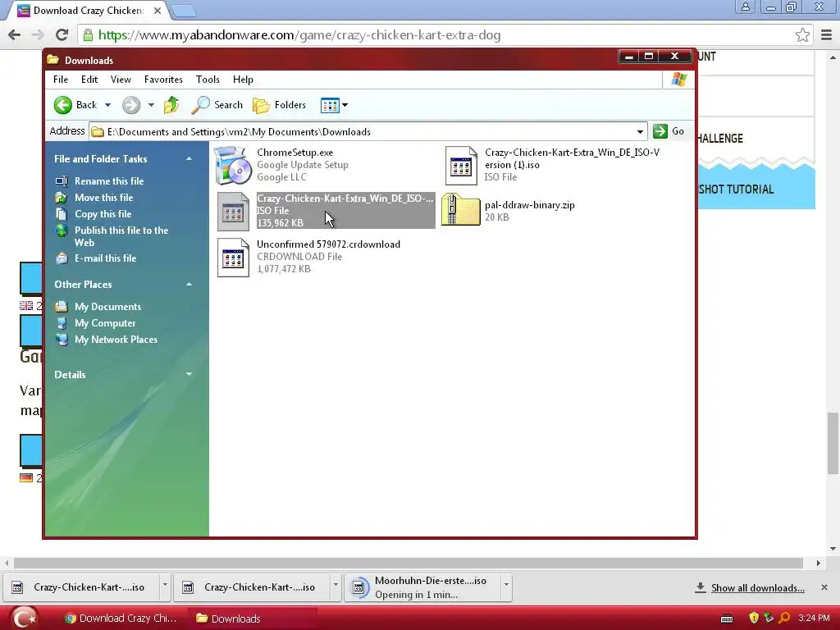
Task: Click Chrome's back navigation arrow
Action: point(15,34)
